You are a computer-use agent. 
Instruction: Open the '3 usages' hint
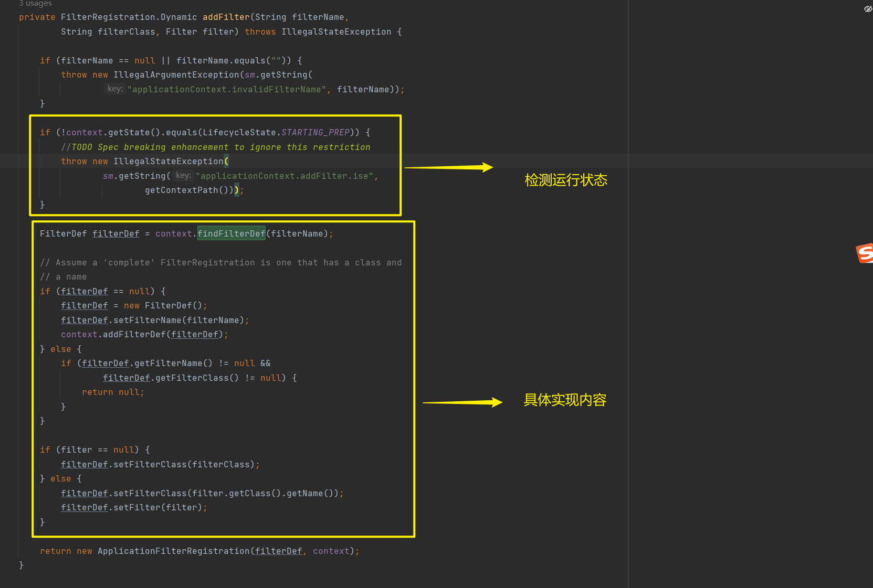point(35,4)
